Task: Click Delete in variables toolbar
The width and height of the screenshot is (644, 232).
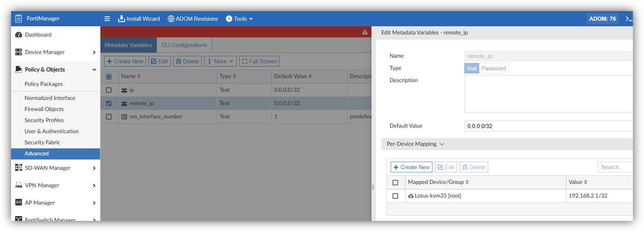Action: [x=187, y=61]
